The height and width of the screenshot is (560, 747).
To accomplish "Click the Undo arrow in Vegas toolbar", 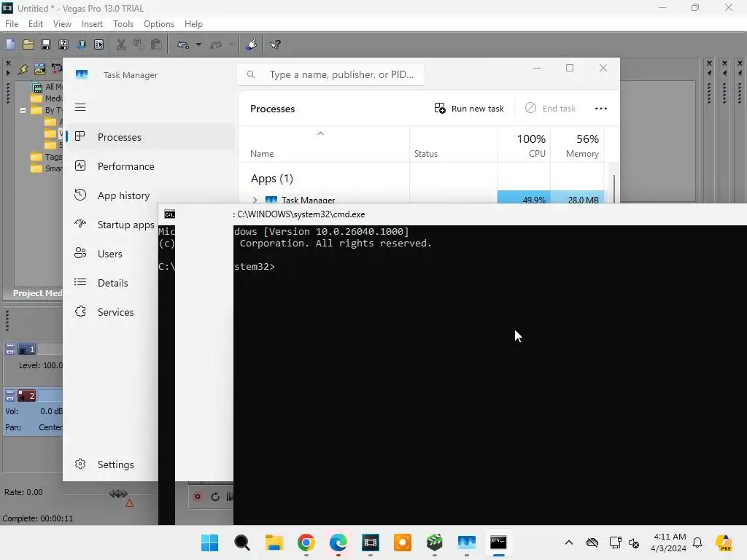I will click(x=183, y=44).
